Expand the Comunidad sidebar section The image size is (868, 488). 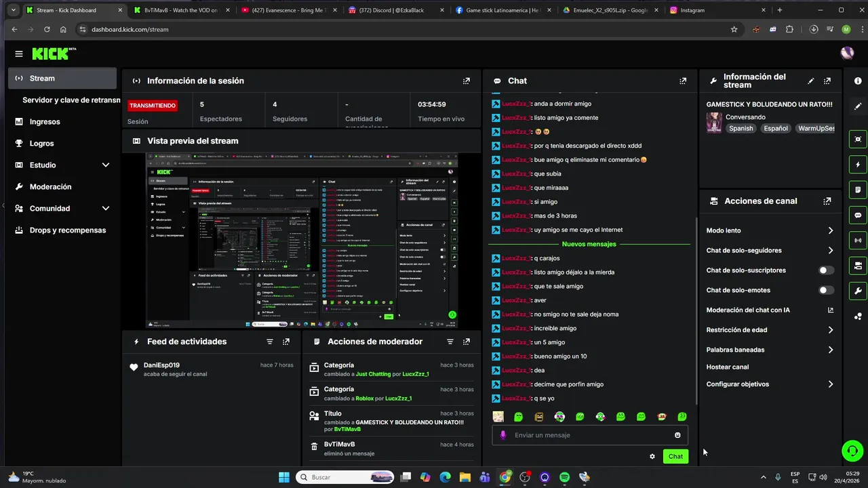(x=105, y=209)
